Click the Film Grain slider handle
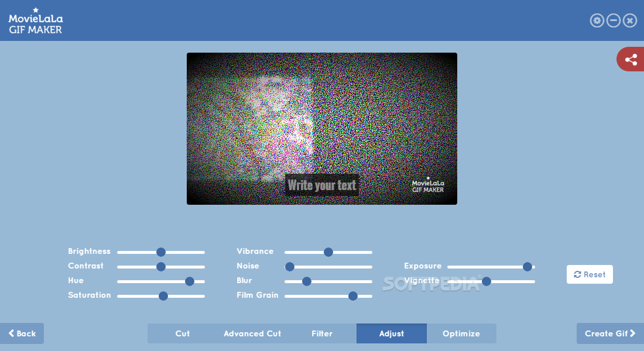Viewport: 644px width, 351px height. pos(353,296)
